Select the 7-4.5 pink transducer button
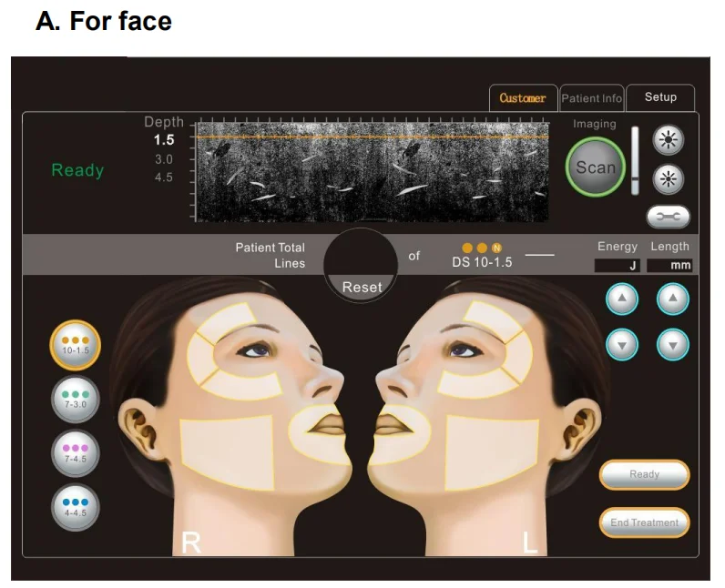Screen dimensions: 725x588 pos(76,453)
